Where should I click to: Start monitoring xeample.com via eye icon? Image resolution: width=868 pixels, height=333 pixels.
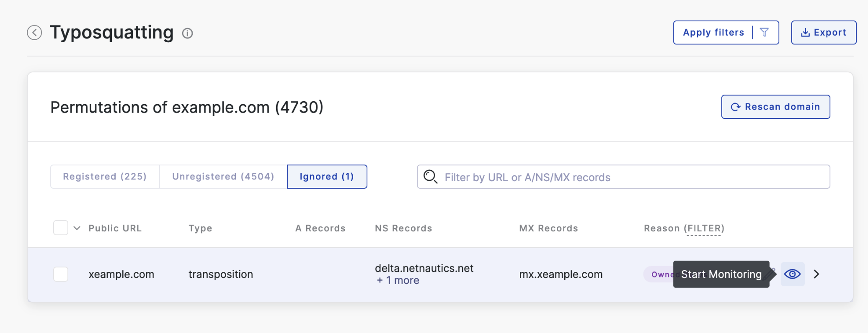point(792,274)
